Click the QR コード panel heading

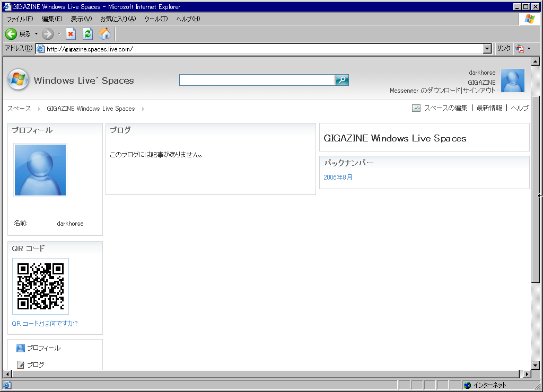29,248
